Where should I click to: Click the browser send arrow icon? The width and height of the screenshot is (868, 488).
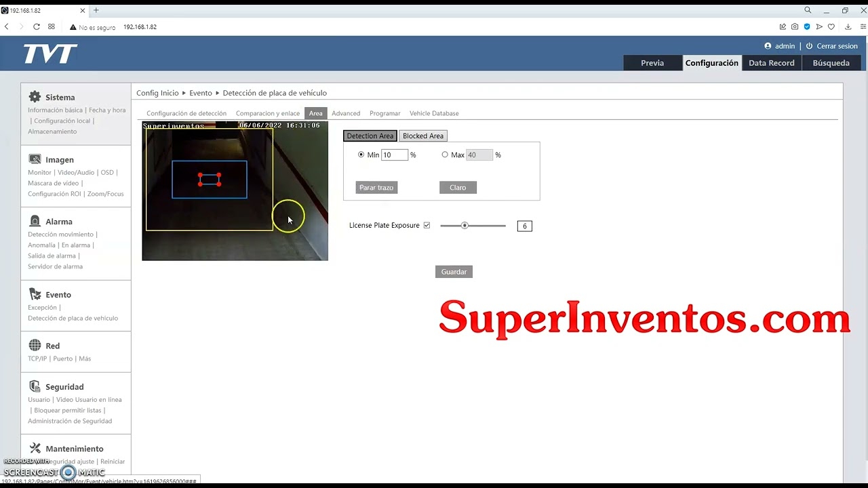(x=819, y=27)
